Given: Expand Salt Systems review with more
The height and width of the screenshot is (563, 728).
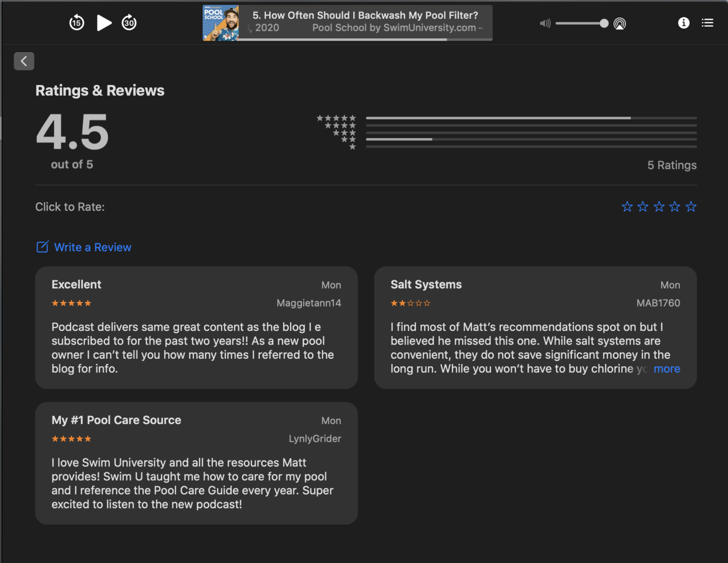Looking at the screenshot, I should tap(667, 369).
